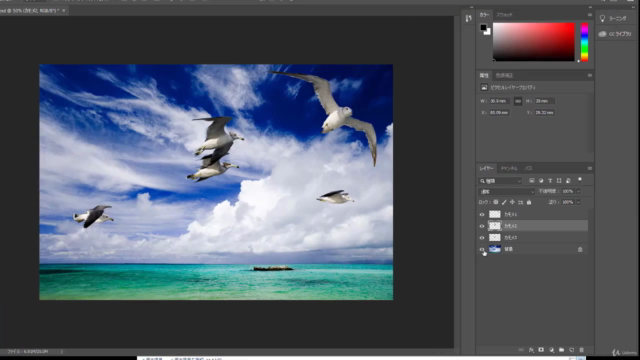
Task: Lock all layer attributes icon
Action: [x=529, y=202]
